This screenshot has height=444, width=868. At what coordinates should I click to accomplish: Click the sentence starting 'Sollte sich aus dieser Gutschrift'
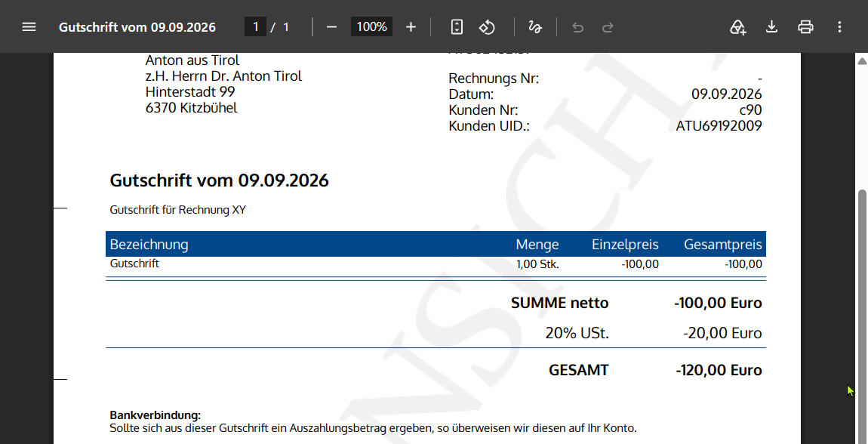tap(374, 428)
